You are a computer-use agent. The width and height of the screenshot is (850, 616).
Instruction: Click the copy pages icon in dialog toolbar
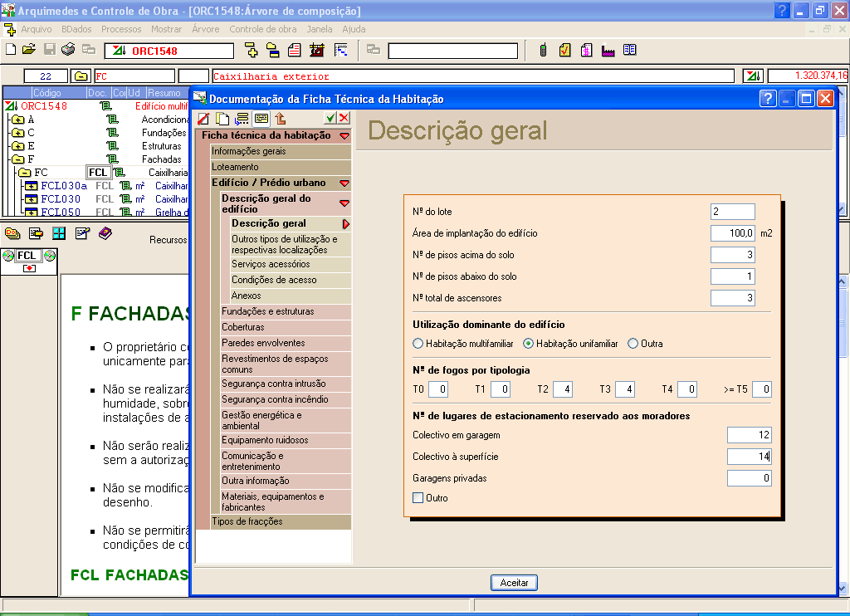(x=222, y=119)
